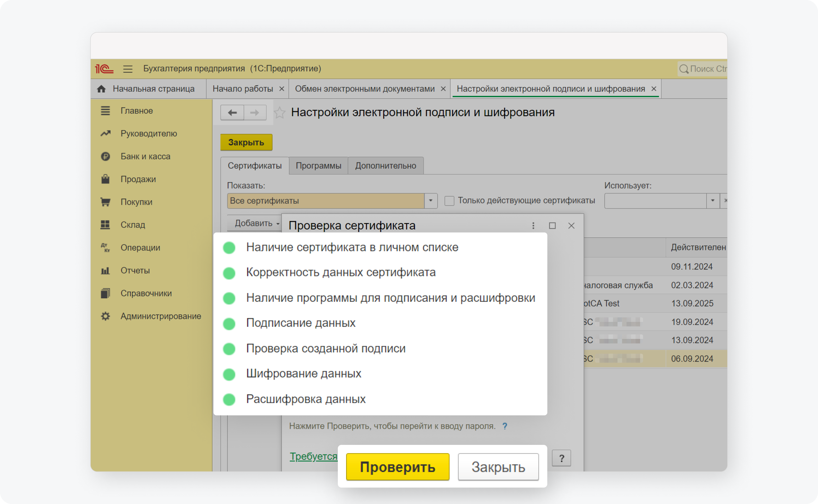
Task: Click Наличие программы для подписания и расшифровки
Action: (390, 298)
